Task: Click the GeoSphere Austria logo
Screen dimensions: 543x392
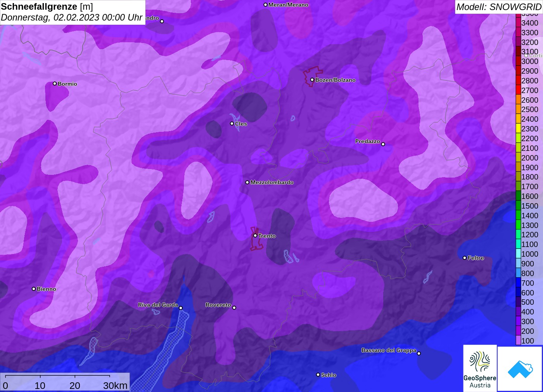Action: pyautogui.click(x=480, y=368)
